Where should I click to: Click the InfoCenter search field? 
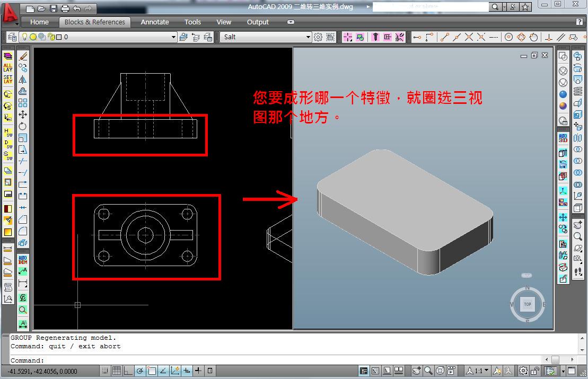point(431,7)
